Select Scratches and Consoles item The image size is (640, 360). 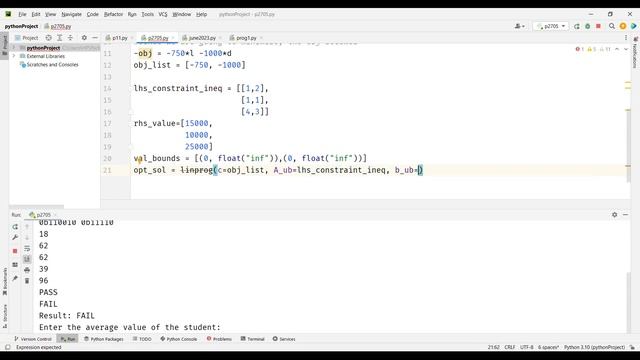pos(49,64)
